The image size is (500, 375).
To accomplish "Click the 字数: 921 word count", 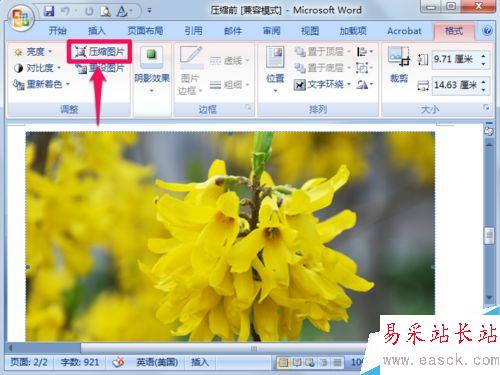I will point(80,362).
